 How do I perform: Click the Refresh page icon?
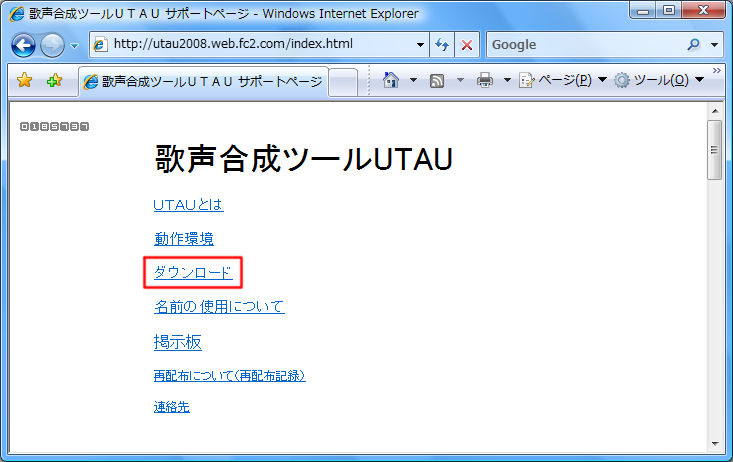point(443,45)
